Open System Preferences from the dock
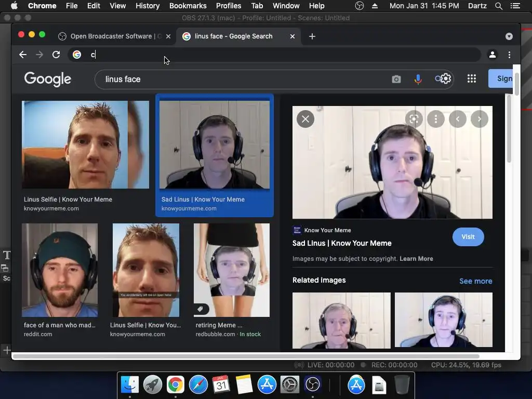The image size is (532, 399). tap(290, 385)
